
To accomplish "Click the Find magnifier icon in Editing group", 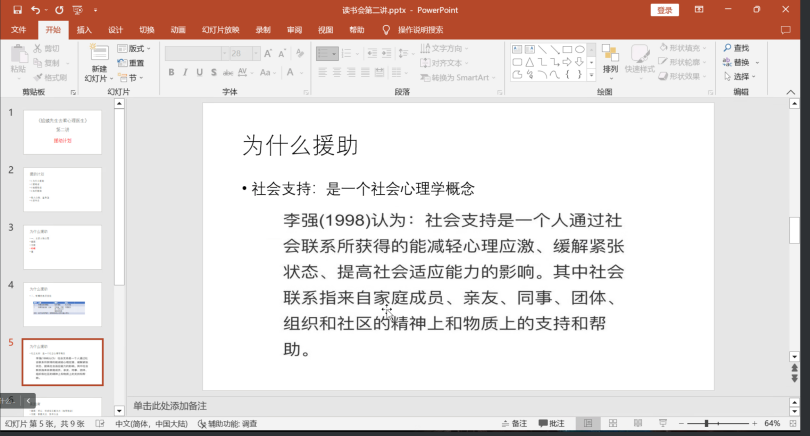I will [726, 47].
